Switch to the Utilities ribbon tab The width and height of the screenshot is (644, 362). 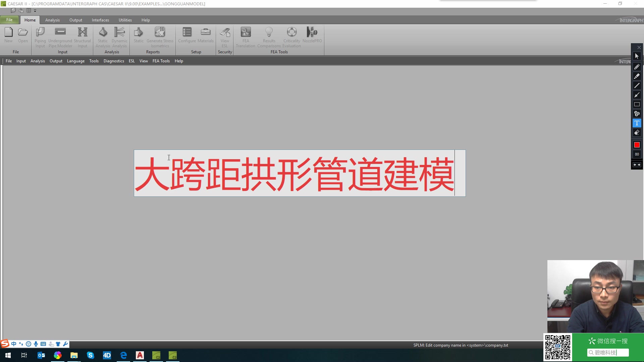click(125, 20)
